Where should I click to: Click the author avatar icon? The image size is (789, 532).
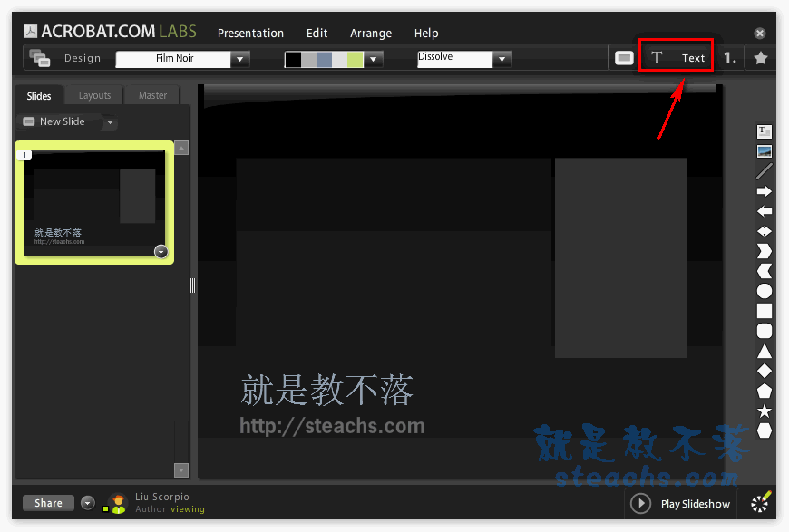(x=118, y=503)
